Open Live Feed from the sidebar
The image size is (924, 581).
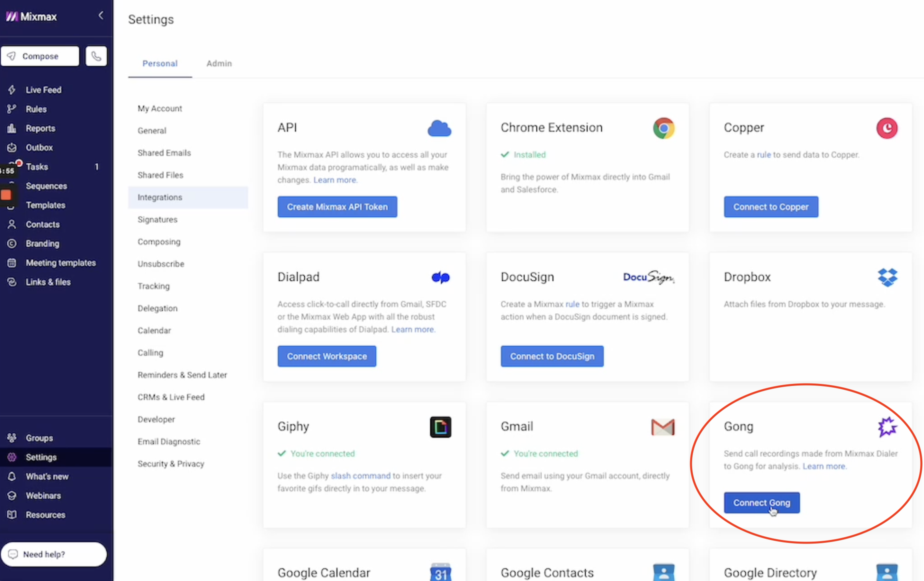point(43,90)
